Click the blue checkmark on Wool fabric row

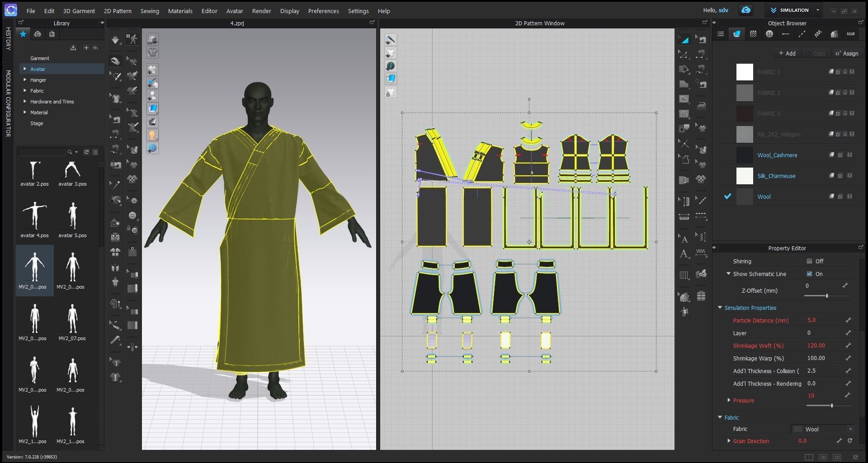(x=727, y=196)
